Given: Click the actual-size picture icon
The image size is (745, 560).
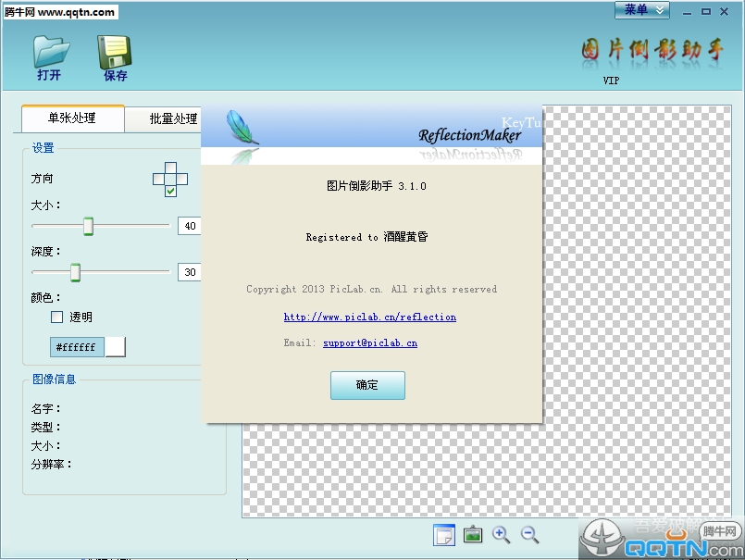Looking at the screenshot, I should 473,535.
